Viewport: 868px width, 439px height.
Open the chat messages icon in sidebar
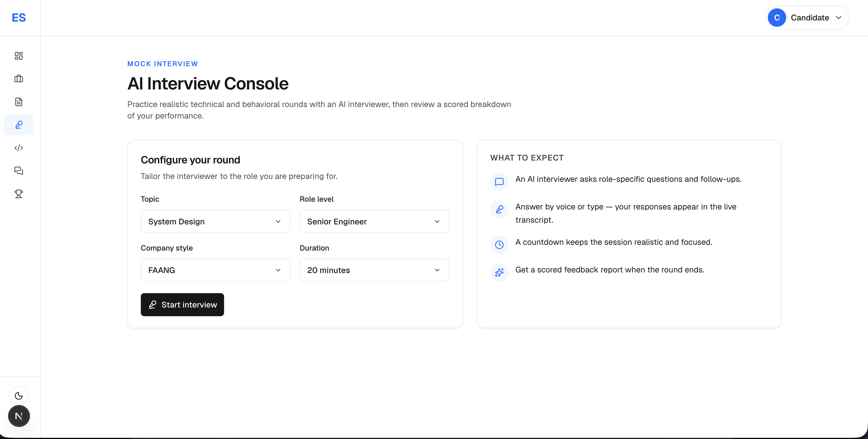point(19,171)
